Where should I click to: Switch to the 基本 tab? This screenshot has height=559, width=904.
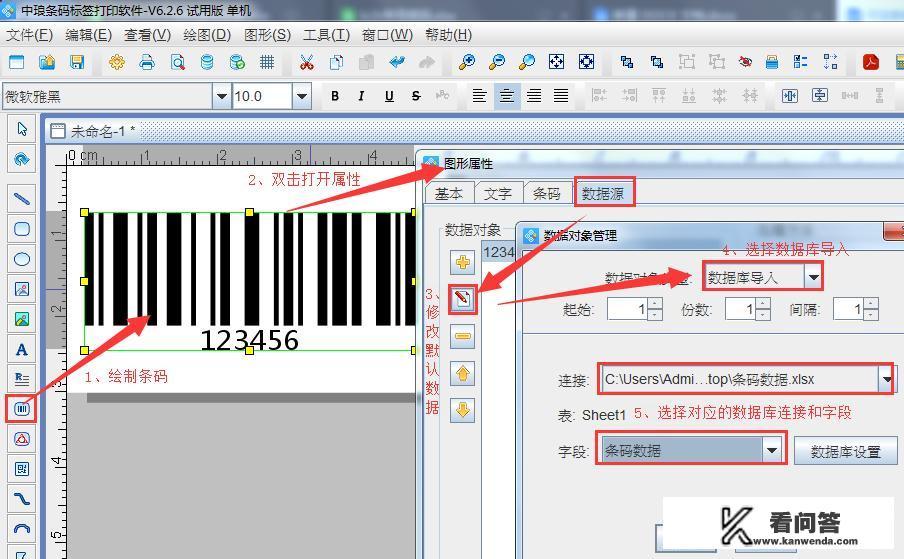point(449,194)
